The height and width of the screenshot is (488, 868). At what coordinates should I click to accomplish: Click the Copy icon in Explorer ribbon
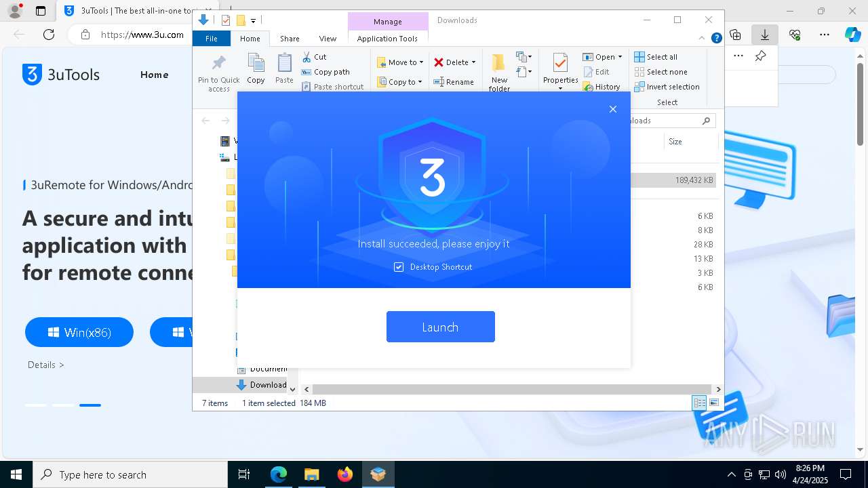point(256,69)
